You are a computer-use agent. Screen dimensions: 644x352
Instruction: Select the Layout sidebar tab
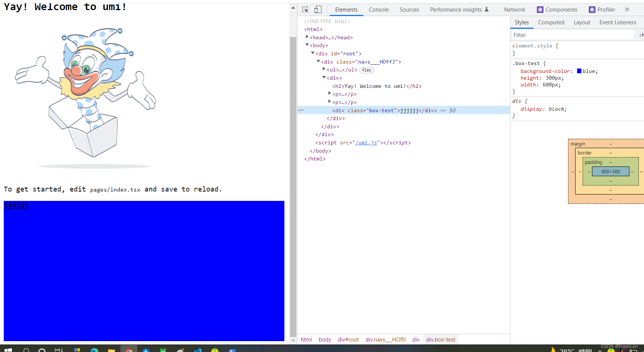582,22
